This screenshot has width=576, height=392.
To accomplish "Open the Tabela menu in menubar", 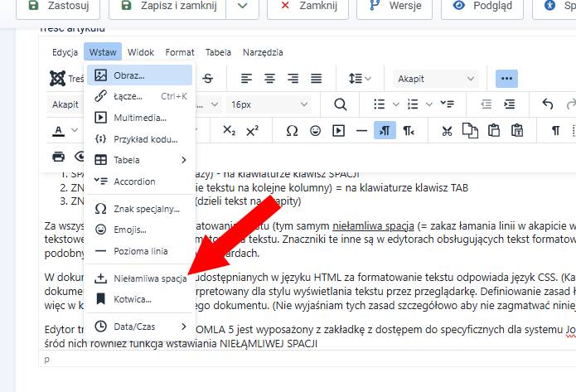I will [218, 52].
